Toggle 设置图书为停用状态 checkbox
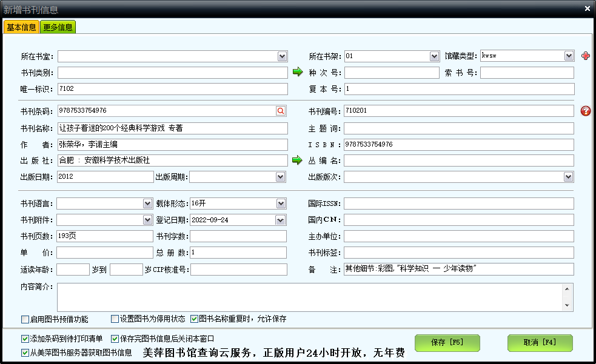This screenshot has width=596, height=364. (115, 319)
